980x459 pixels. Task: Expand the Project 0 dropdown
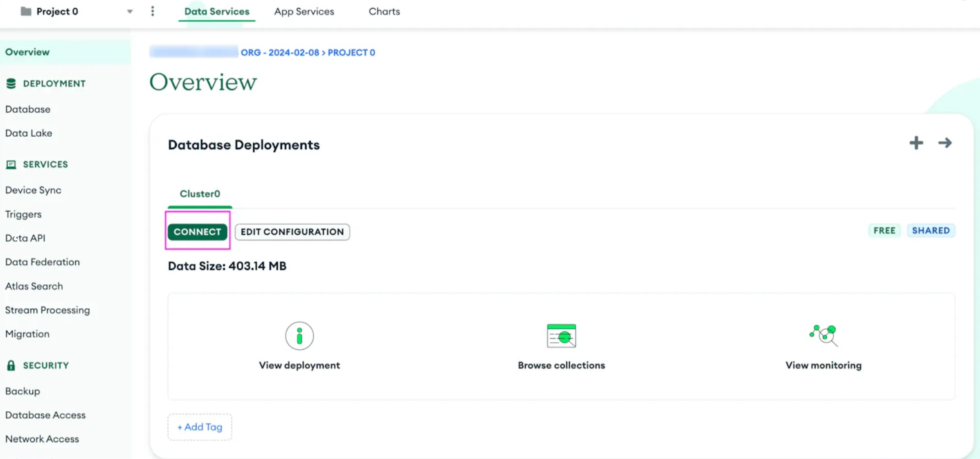(129, 12)
